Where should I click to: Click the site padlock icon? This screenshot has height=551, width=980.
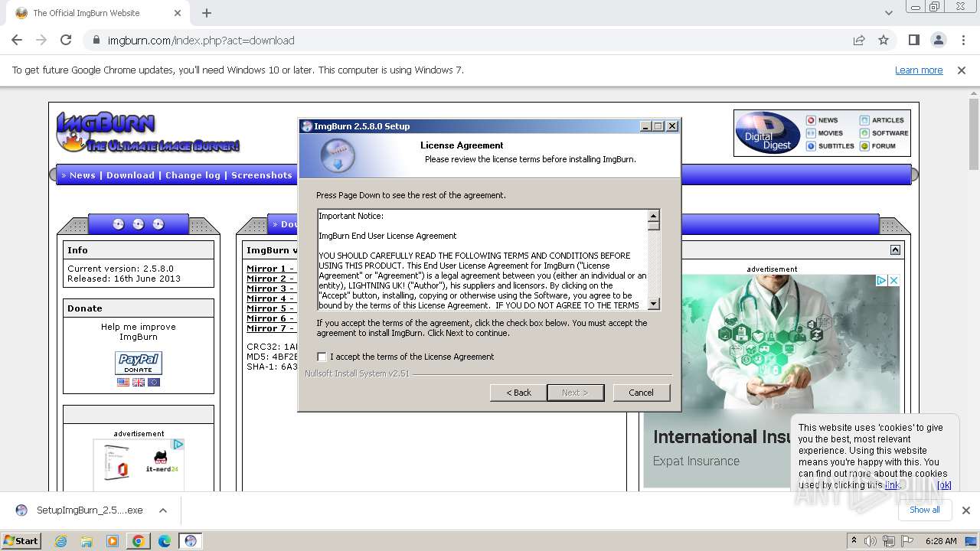[96, 41]
